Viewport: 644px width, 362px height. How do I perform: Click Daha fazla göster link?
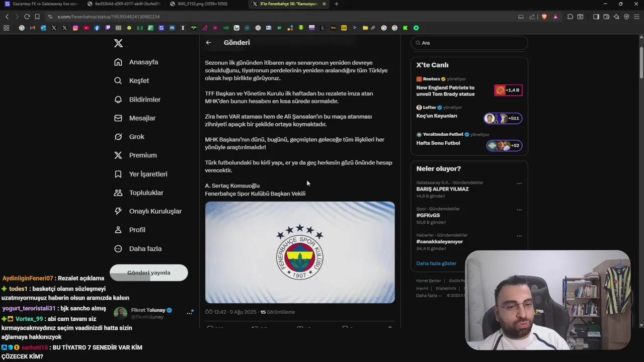[x=436, y=263]
